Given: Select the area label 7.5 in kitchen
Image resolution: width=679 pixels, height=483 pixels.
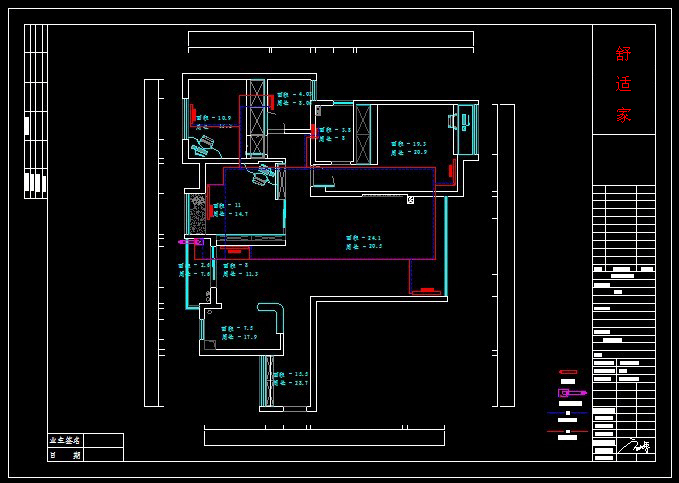Looking at the screenshot, I should [237, 328].
